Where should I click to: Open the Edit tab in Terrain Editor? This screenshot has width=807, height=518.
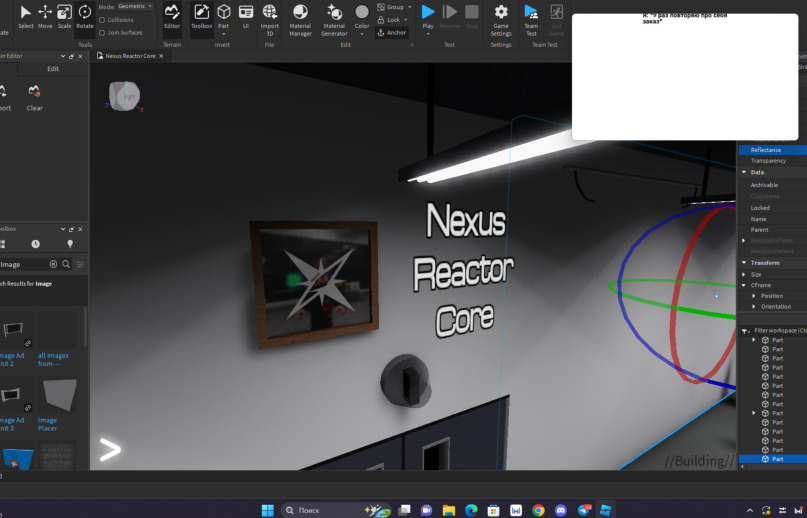(x=53, y=68)
